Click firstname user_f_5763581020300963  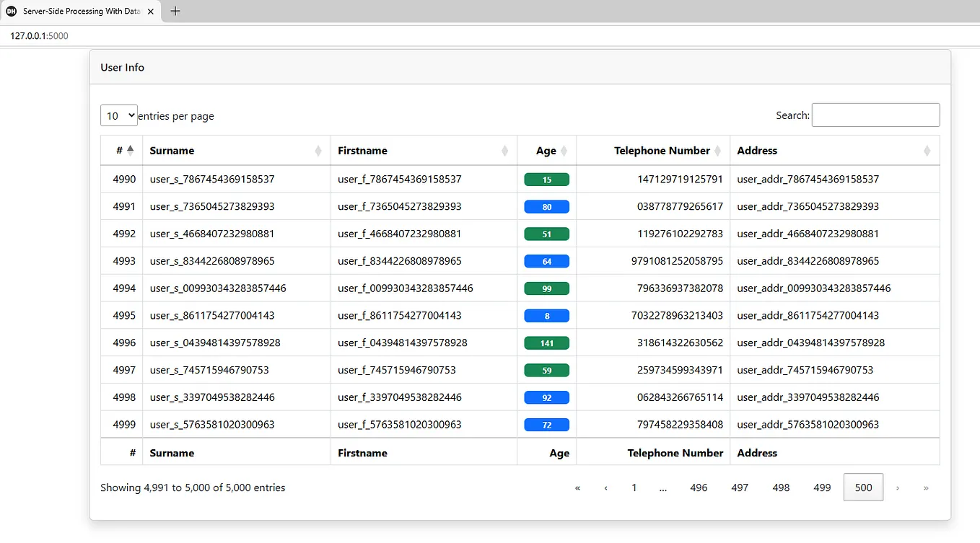(400, 424)
